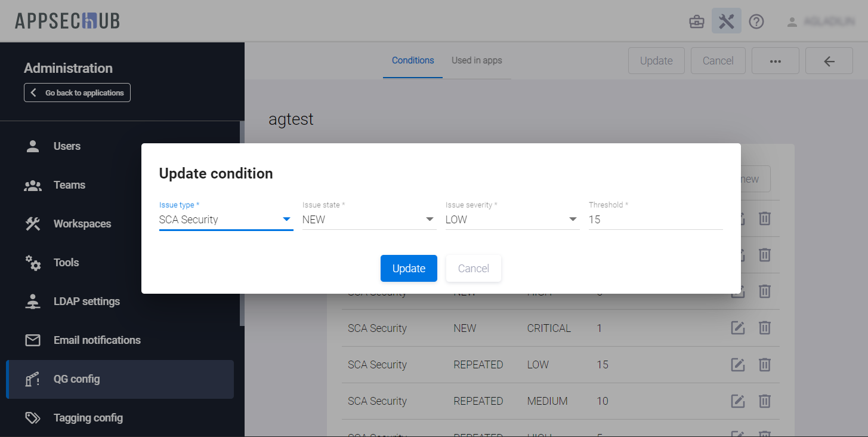Expand the Issue severity dropdown

[x=572, y=219]
